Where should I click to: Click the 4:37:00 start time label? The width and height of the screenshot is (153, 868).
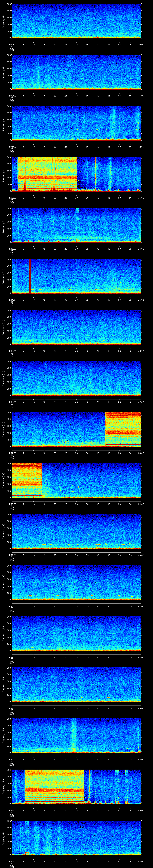pyautogui.click(x=12, y=453)
